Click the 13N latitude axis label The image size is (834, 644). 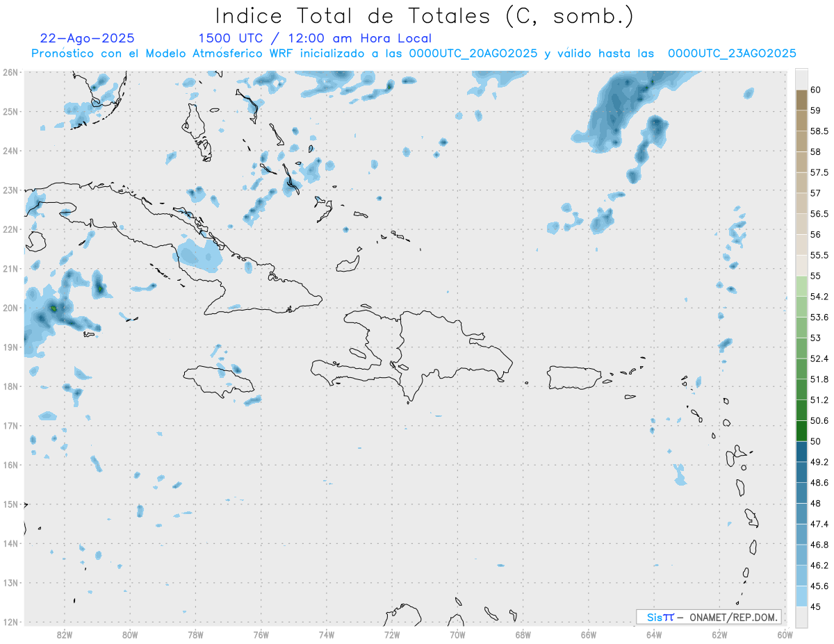pyautogui.click(x=10, y=582)
